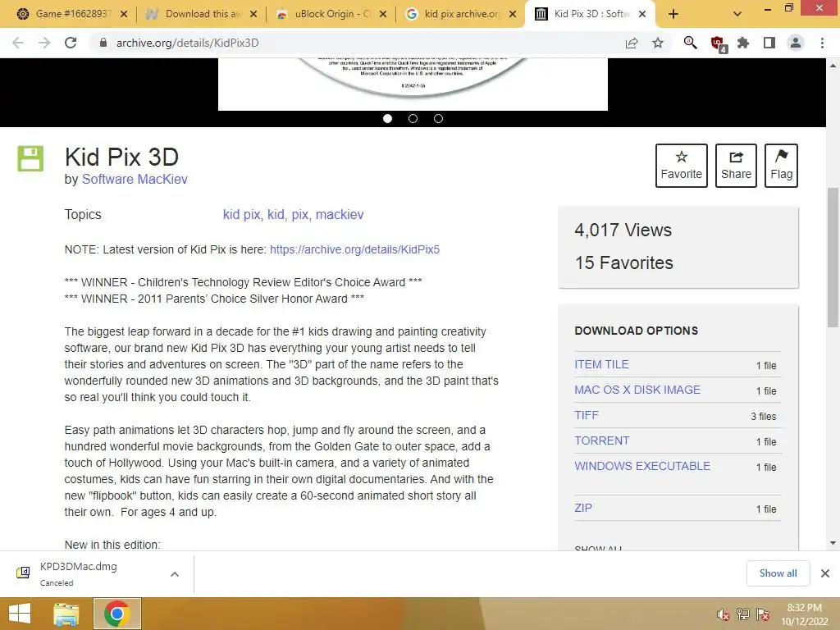This screenshot has height=630, width=840.
Task: Open Windows Start button
Action: click(20, 614)
